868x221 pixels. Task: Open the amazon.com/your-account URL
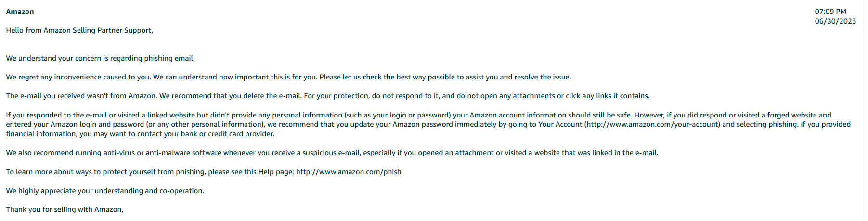tap(652, 124)
